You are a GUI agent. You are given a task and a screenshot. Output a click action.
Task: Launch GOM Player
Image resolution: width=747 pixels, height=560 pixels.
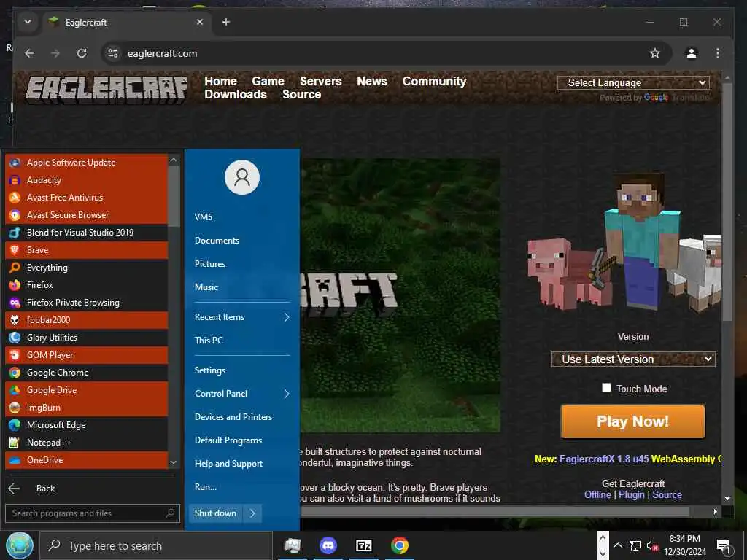(86, 355)
